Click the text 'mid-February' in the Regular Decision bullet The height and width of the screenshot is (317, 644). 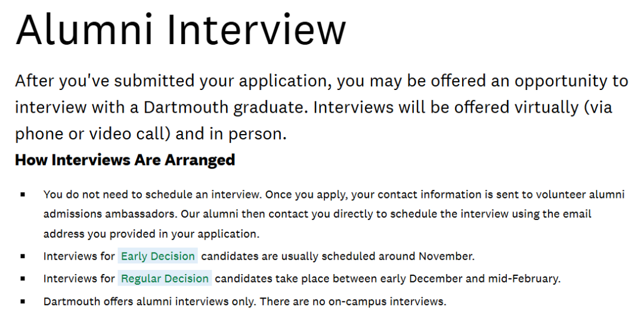tap(529, 279)
